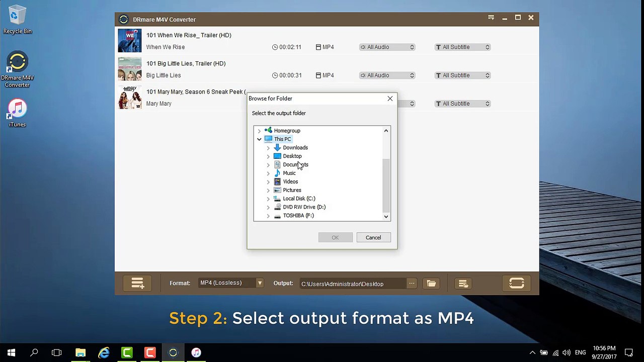Open Task View on the taskbar
This screenshot has width=644, height=362.
57,352
